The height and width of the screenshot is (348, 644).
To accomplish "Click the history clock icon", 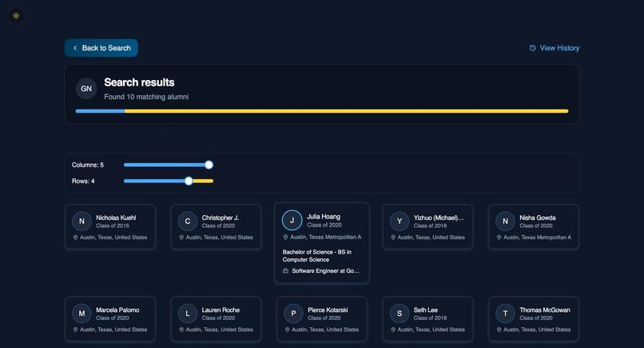I will [533, 48].
